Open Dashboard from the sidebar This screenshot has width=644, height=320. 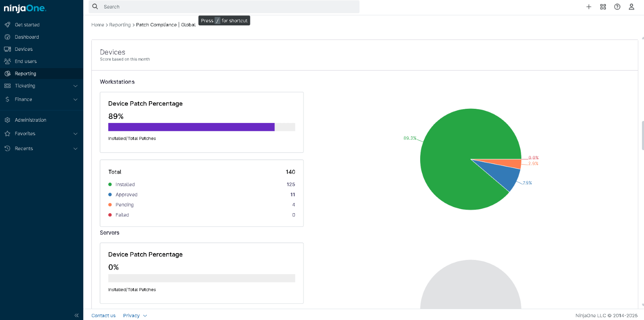(x=27, y=37)
